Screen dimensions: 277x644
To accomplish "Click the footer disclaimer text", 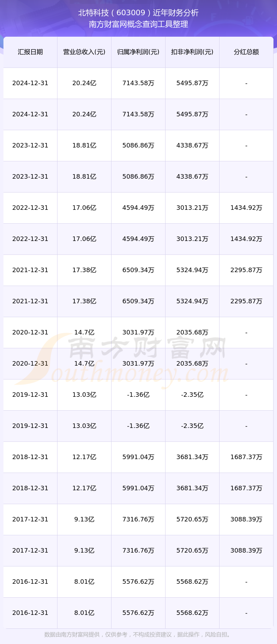I will 138,635.
